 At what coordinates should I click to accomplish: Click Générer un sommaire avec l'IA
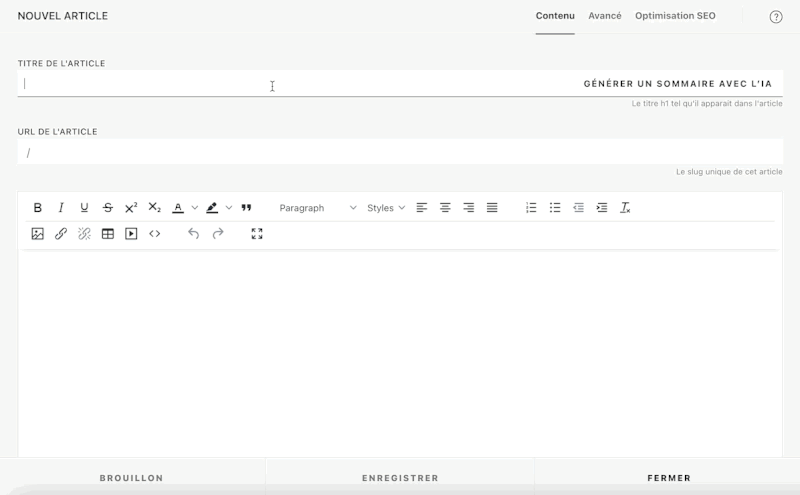[677, 84]
